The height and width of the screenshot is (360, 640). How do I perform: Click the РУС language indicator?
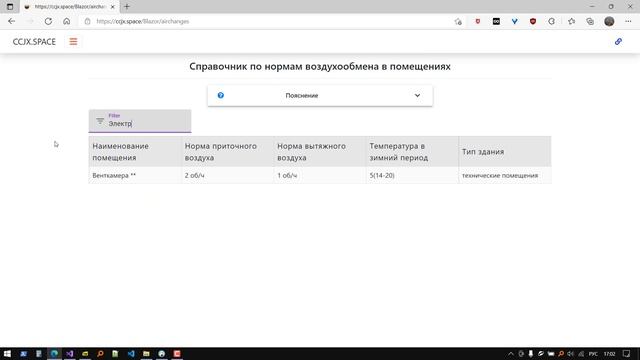(593, 354)
